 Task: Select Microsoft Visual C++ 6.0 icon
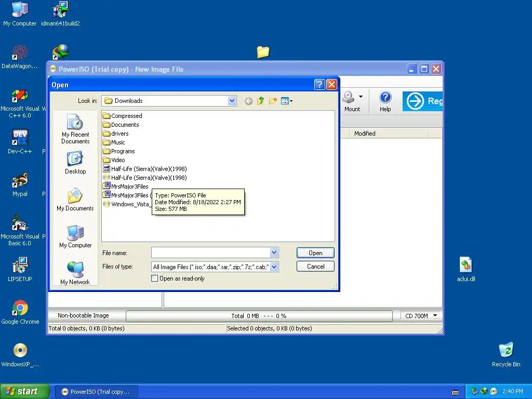20,103
